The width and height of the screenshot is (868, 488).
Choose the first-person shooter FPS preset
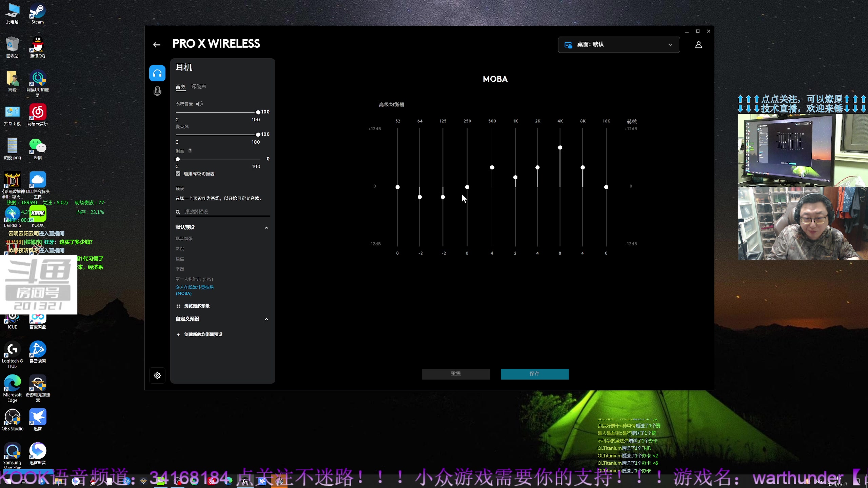point(194,279)
